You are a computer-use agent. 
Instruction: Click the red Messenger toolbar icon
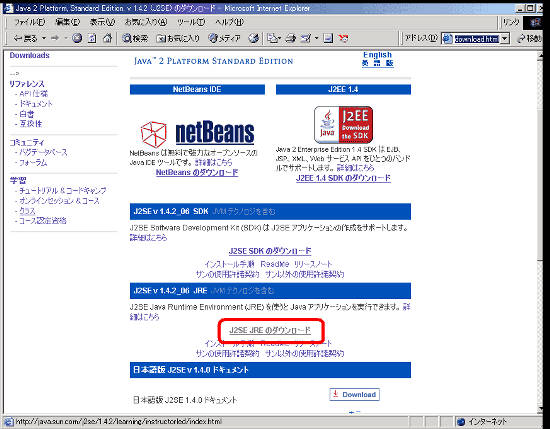click(343, 38)
